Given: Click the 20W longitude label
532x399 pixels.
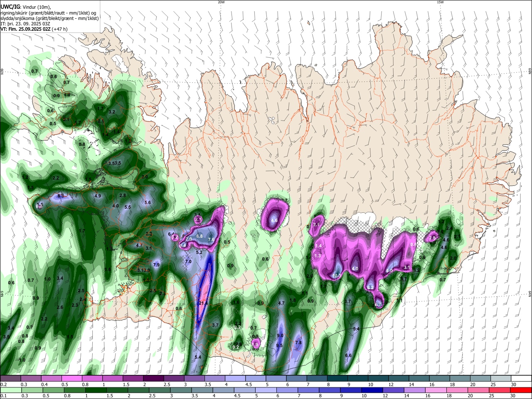Looking at the screenshot, I should coord(221,2).
